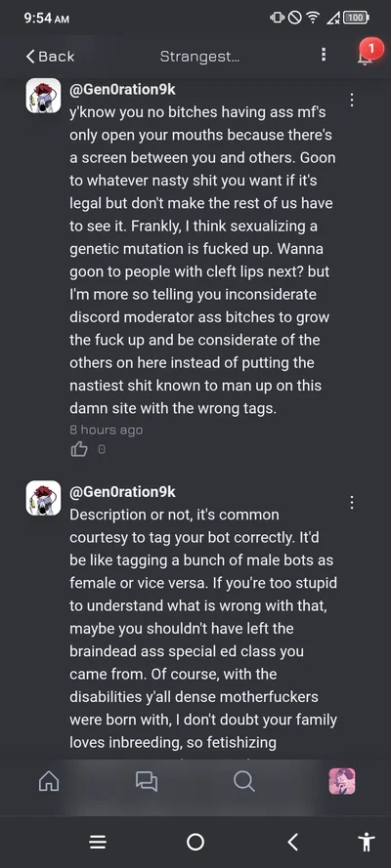Open second comment's user avatar
Viewport: 391px width, 868px height.
coord(43,498)
